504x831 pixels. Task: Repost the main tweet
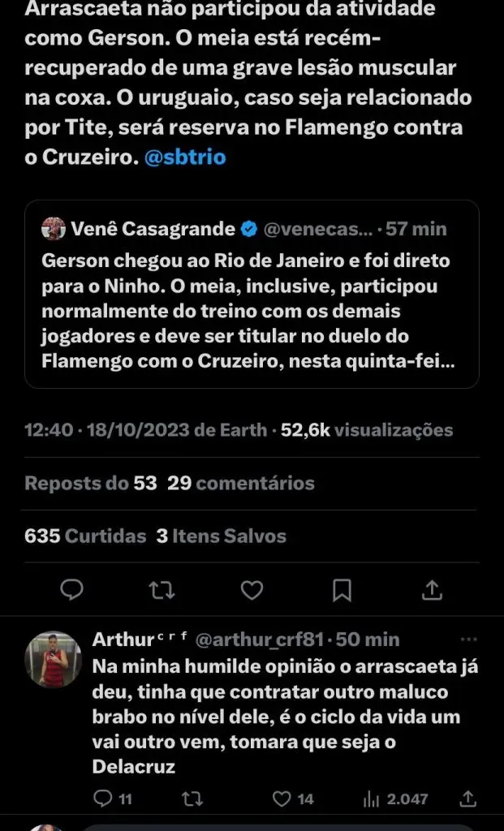point(162,589)
